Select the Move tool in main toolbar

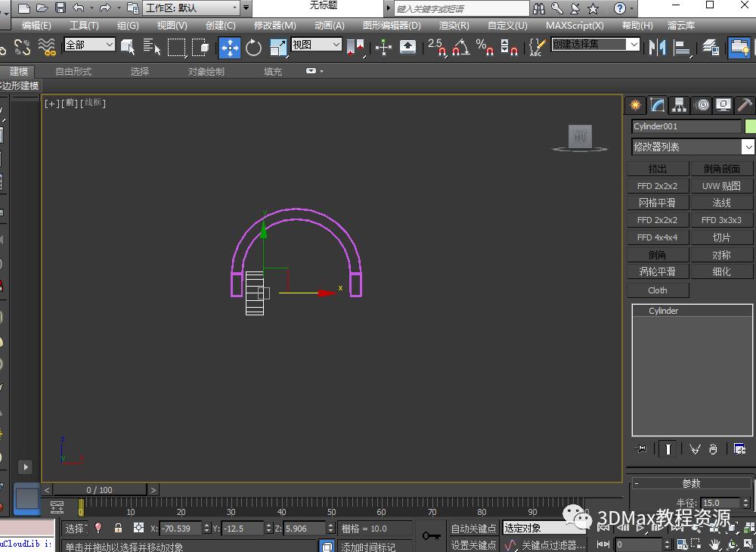pyautogui.click(x=230, y=48)
